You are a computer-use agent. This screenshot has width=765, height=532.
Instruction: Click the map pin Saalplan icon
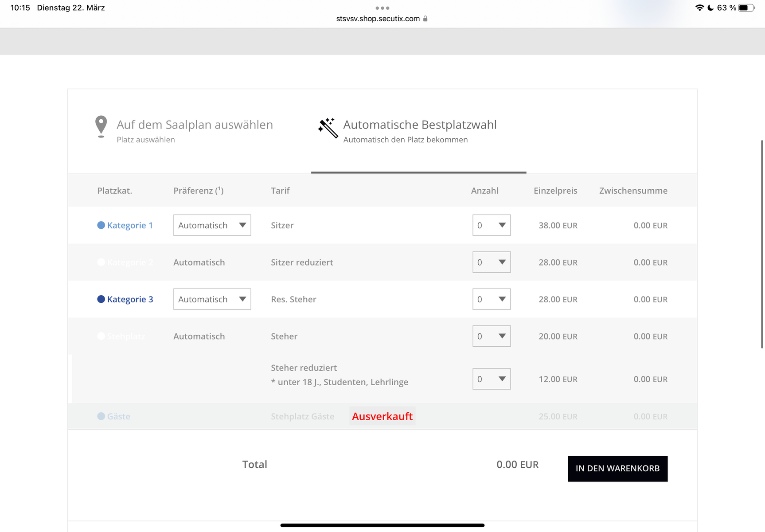[101, 126]
